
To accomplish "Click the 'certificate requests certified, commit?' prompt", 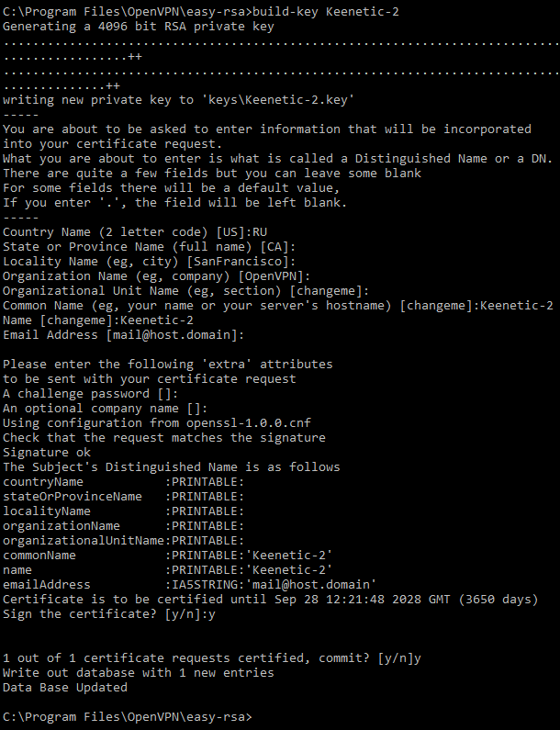I will 211,657.
